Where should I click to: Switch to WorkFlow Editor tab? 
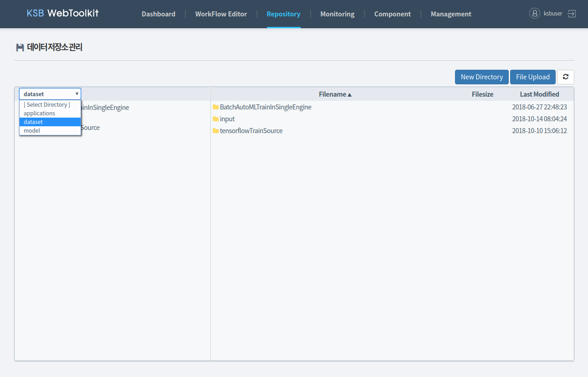point(221,14)
